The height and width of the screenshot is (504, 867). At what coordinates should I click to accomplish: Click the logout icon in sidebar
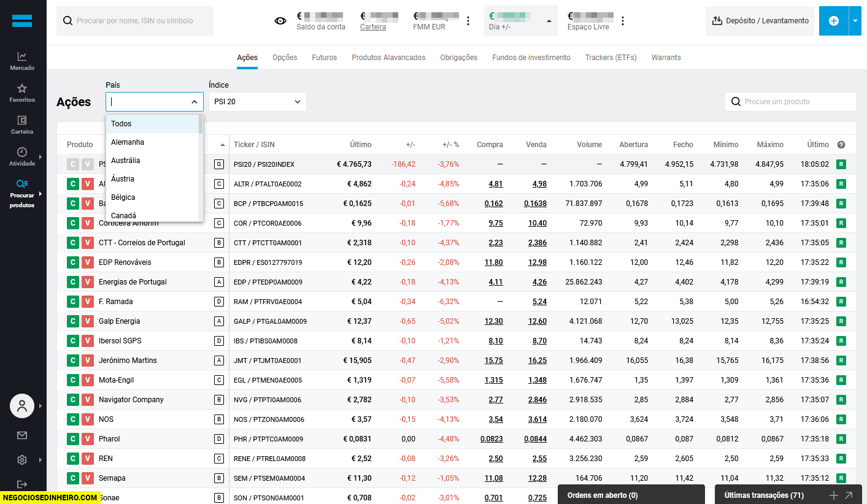pos(22,484)
